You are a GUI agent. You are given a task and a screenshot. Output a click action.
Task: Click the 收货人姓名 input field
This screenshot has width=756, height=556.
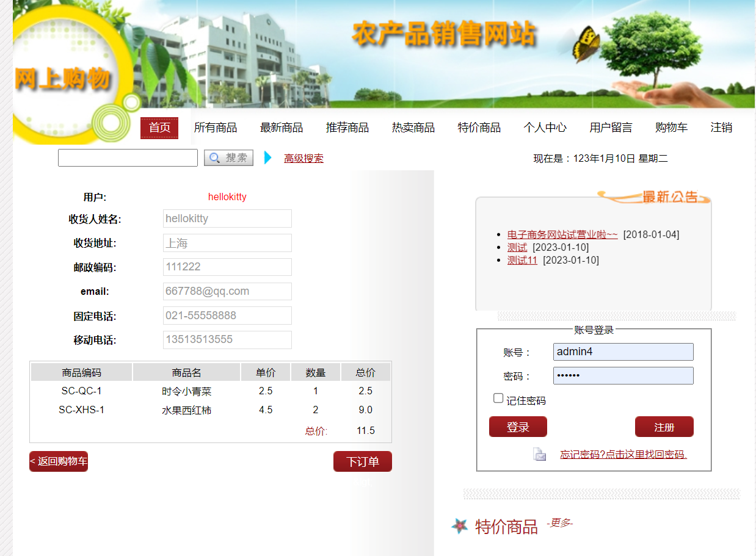tap(227, 218)
